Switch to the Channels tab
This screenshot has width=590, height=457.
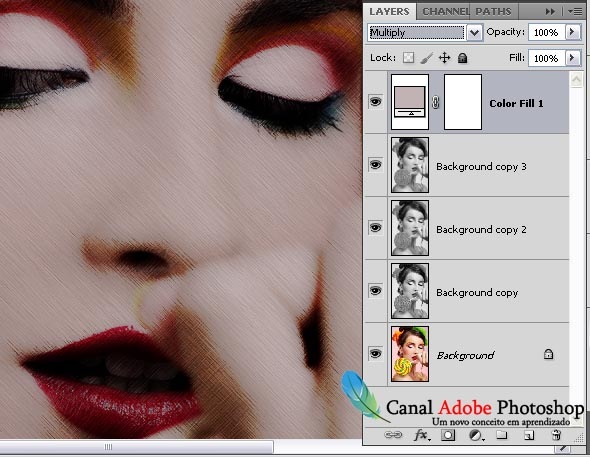click(x=446, y=12)
